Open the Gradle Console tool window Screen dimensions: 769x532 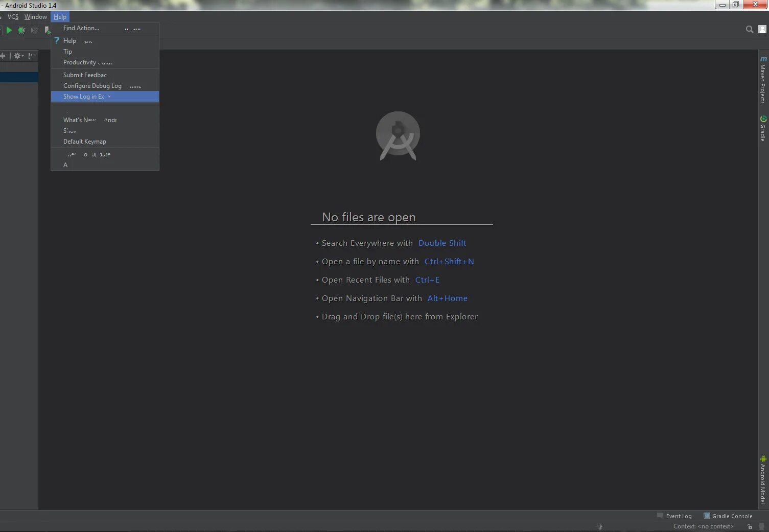click(728, 516)
